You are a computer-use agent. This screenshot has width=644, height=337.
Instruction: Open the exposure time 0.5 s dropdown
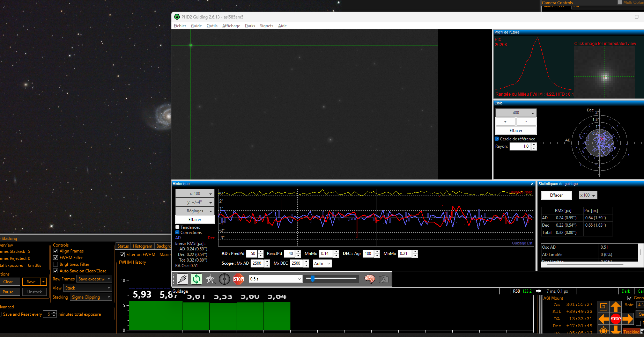275,279
